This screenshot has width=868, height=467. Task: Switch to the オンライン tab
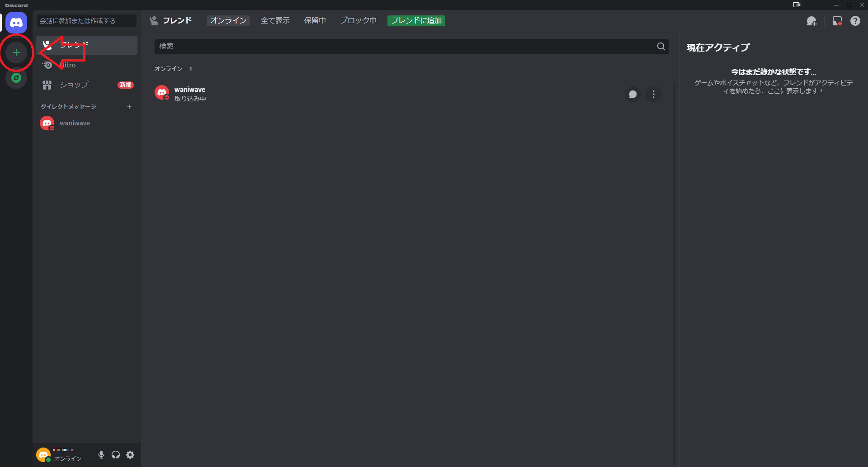coord(228,21)
